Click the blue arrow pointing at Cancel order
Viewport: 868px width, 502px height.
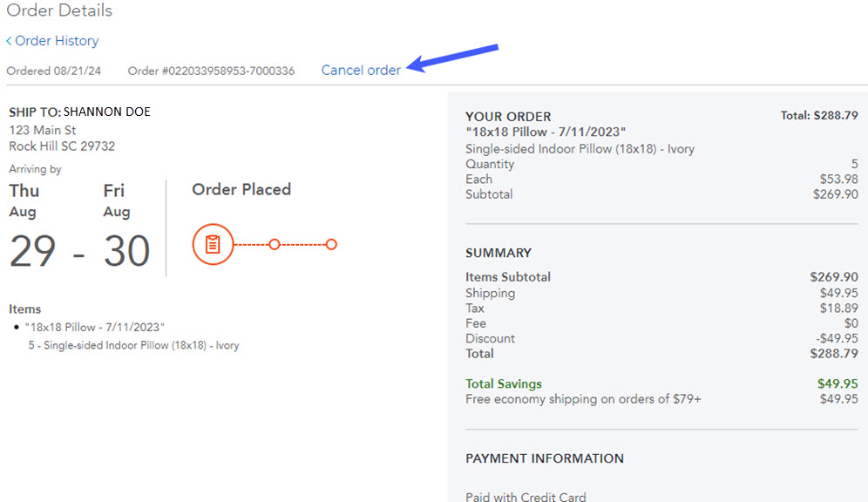click(x=453, y=57)
